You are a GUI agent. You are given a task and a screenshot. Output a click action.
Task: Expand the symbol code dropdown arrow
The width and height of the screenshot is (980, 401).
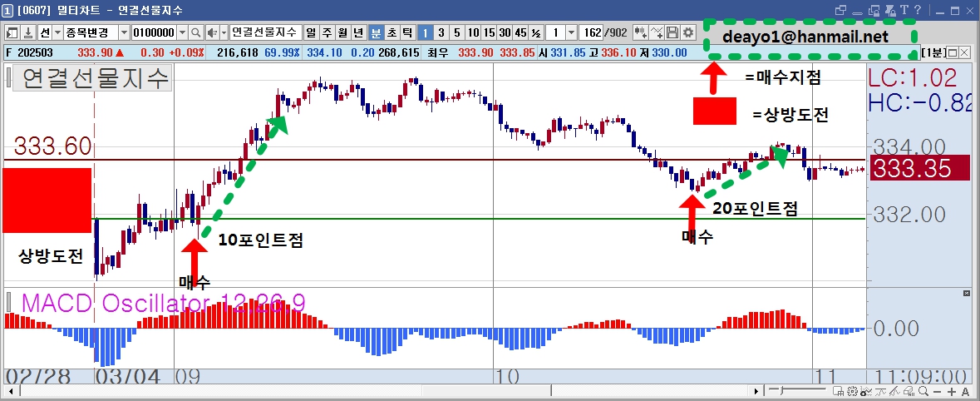pos(183,32)
